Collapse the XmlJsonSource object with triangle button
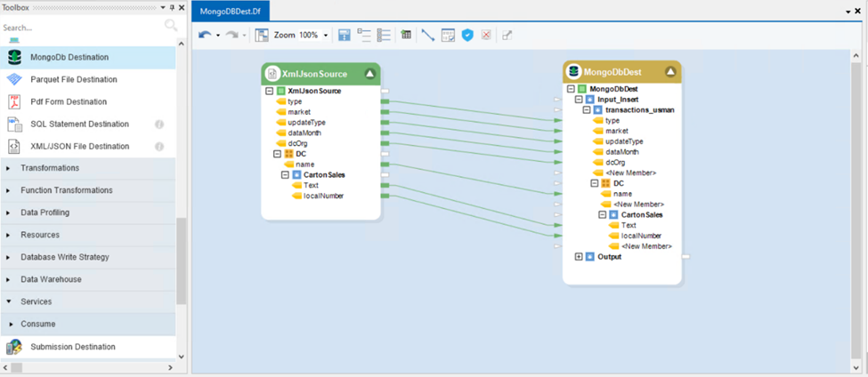Image resolution: width=868 pixels, height=377 pixels. [369, 74]
